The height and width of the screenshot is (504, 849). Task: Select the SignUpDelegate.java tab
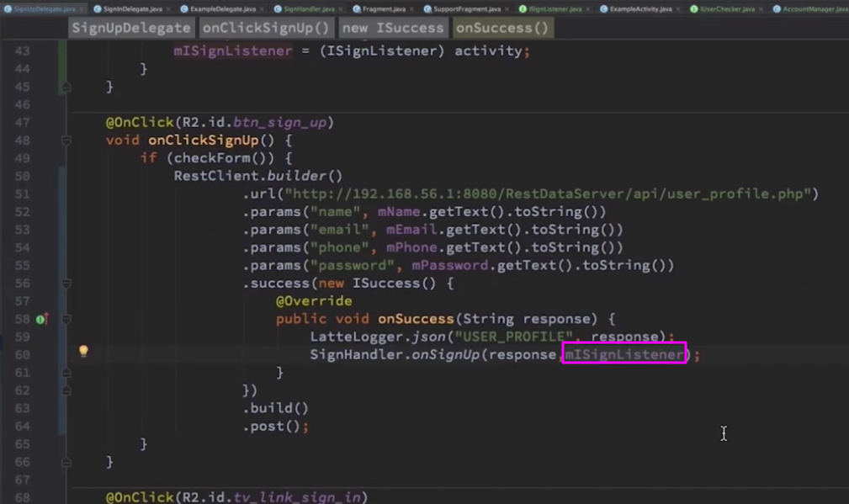click(44, 8)
